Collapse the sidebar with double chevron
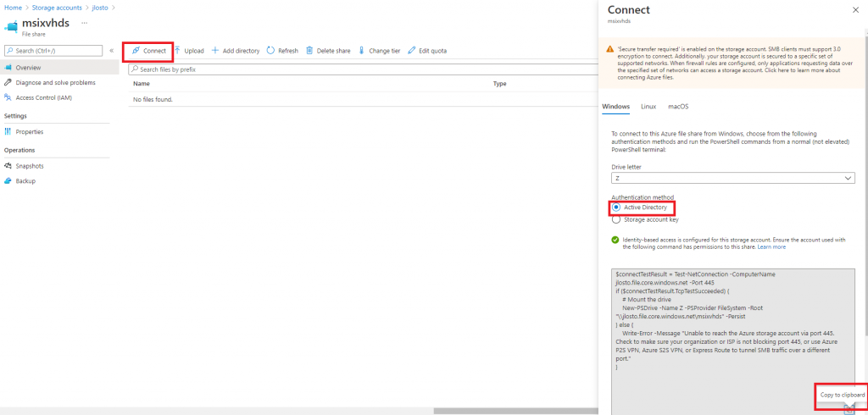Screen dimensions: 868x415 [x=111, y=50]
